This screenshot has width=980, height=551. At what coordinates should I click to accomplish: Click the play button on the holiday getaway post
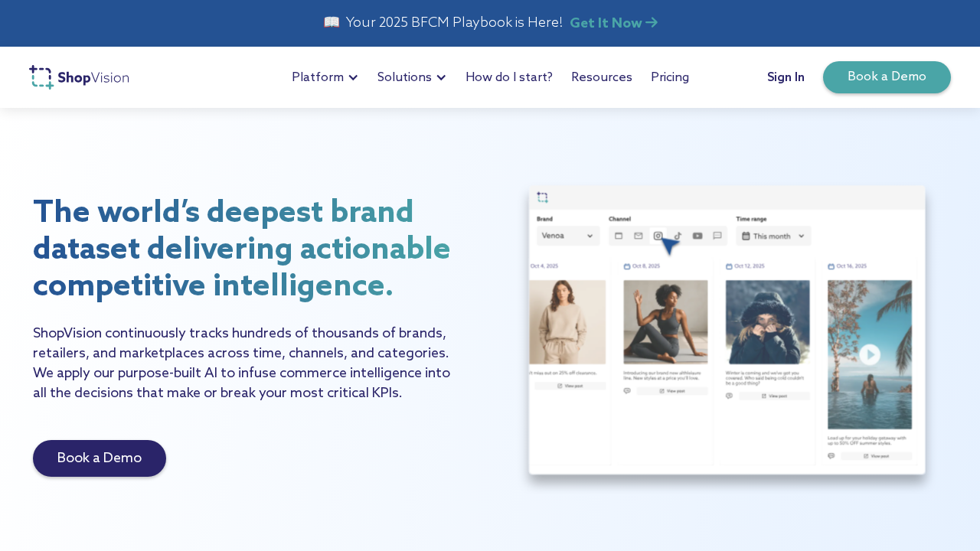pos(870,354)
